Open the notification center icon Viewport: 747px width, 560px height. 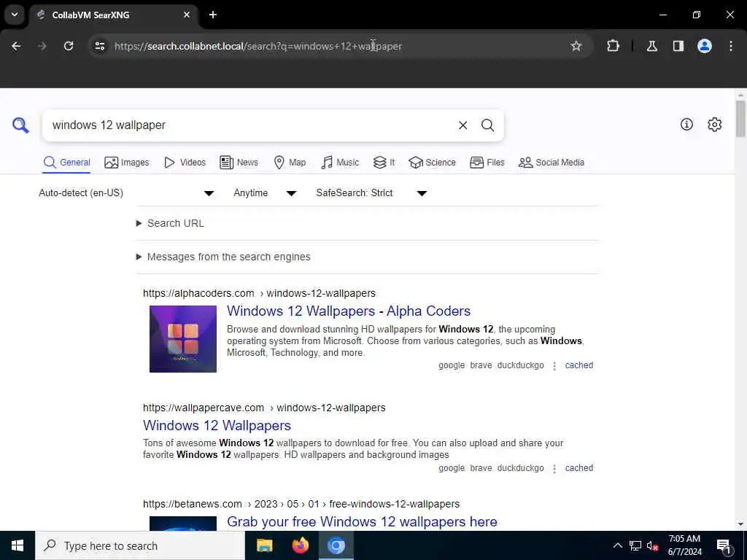point(724,545)
